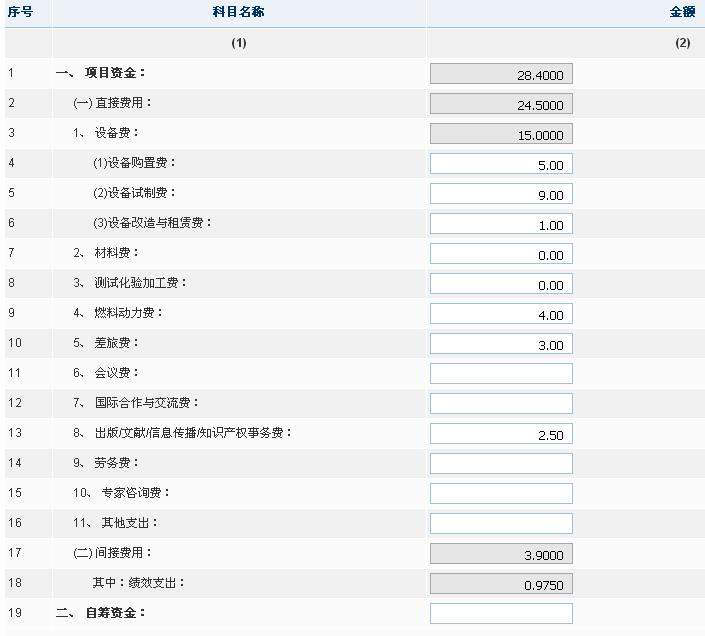The height and width of the screenshot is (636, 705).
Task: Select the 4、燃料动力费 label
Action: pos(118,312)
